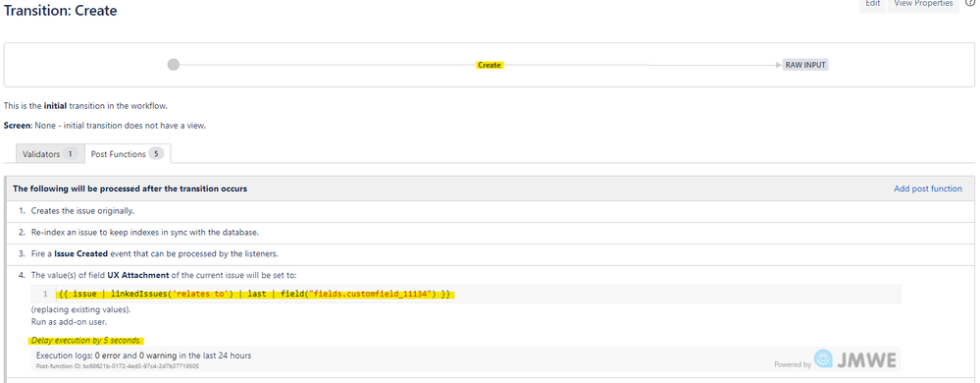Click 'This is the initial transition' text
This screenshot has width=980, height=383.
pyautogui.click(x=85, y=106)
